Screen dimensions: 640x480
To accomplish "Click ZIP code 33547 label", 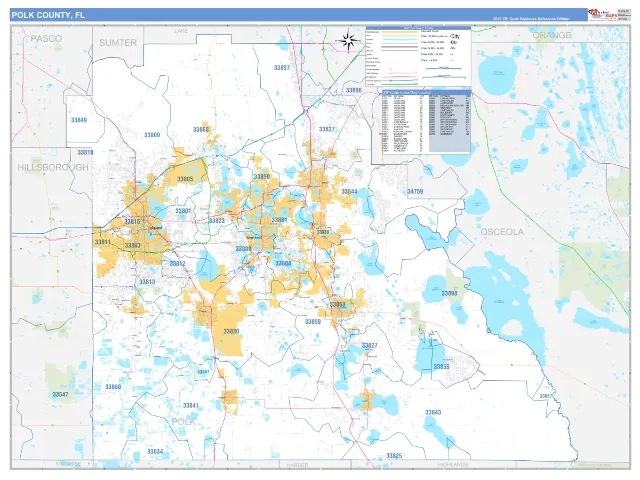I will [x=60, y=394].
